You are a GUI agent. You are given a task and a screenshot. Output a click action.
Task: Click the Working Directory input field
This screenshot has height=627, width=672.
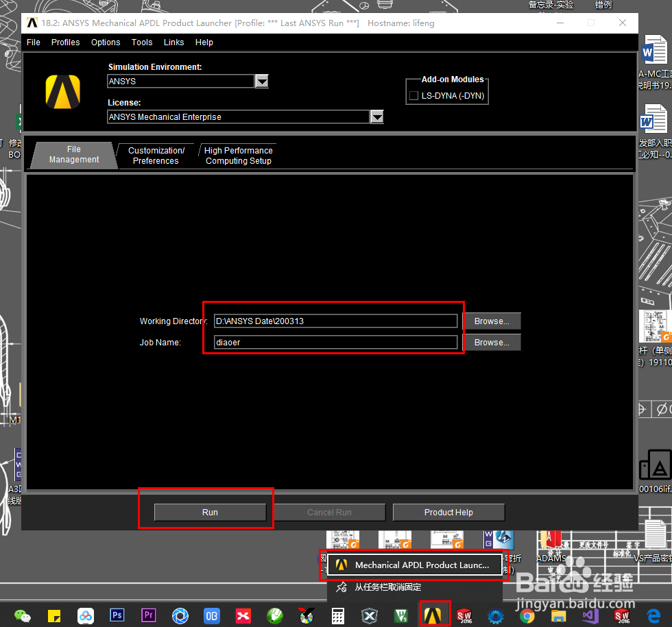click(x=335, y=321)
